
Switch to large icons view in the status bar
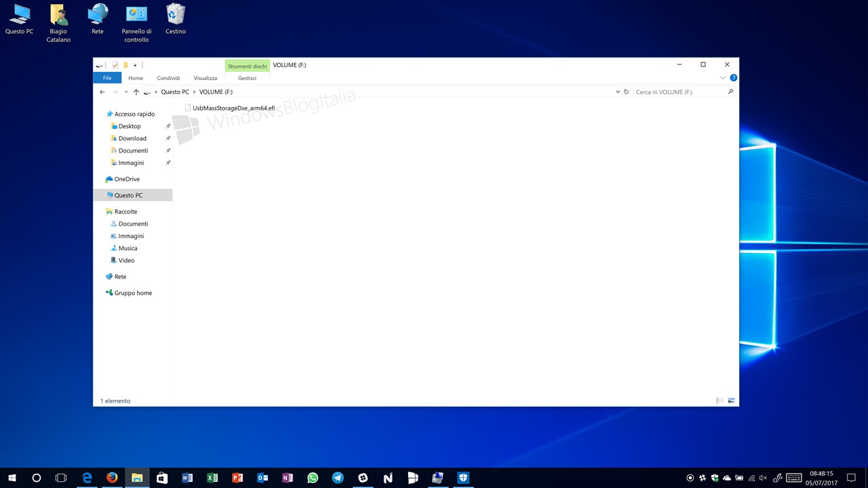(x=731, y=401)
